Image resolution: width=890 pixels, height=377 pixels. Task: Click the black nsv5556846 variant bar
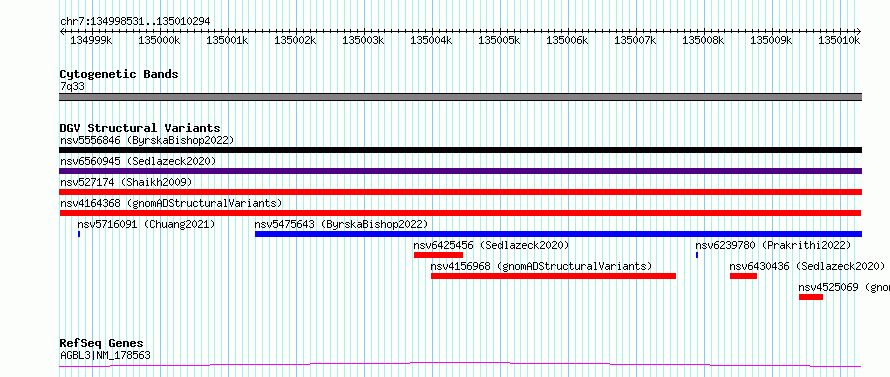(x=460, y=150)
